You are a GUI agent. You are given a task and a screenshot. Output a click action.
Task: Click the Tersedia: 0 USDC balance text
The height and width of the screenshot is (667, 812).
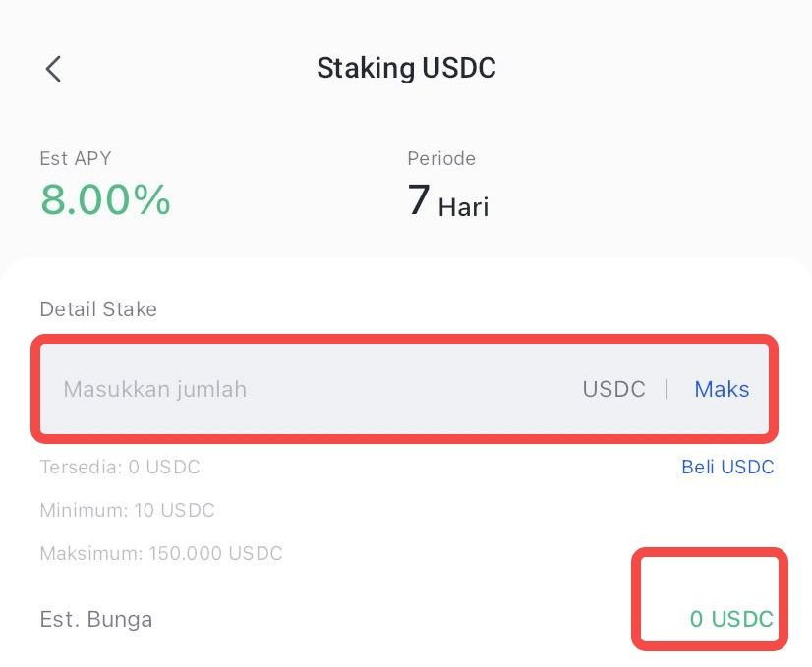pos(120,467)
